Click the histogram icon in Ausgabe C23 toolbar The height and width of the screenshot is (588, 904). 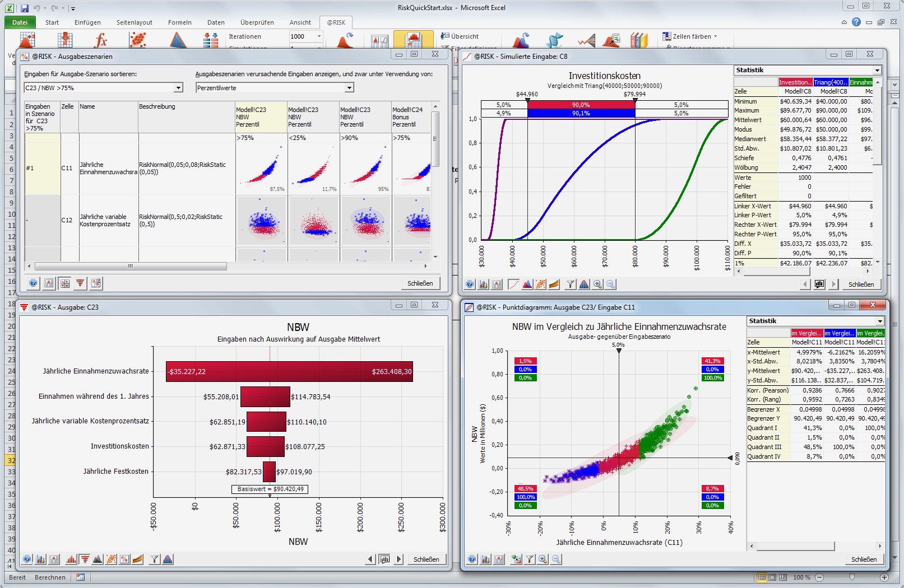pyautogui.click(x=71, y=559)
